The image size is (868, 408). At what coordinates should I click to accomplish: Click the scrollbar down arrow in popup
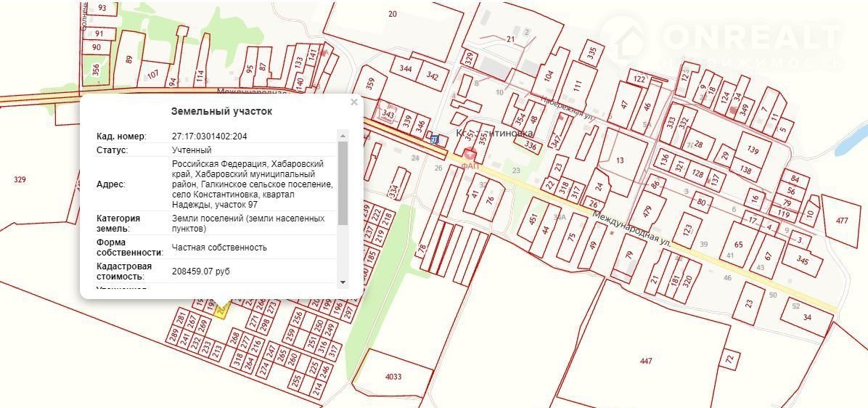click(343, 282)
